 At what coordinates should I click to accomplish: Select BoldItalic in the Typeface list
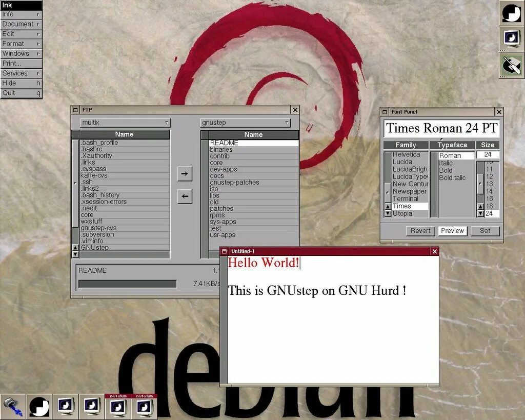pyautogui.click(x=456, y=178)
